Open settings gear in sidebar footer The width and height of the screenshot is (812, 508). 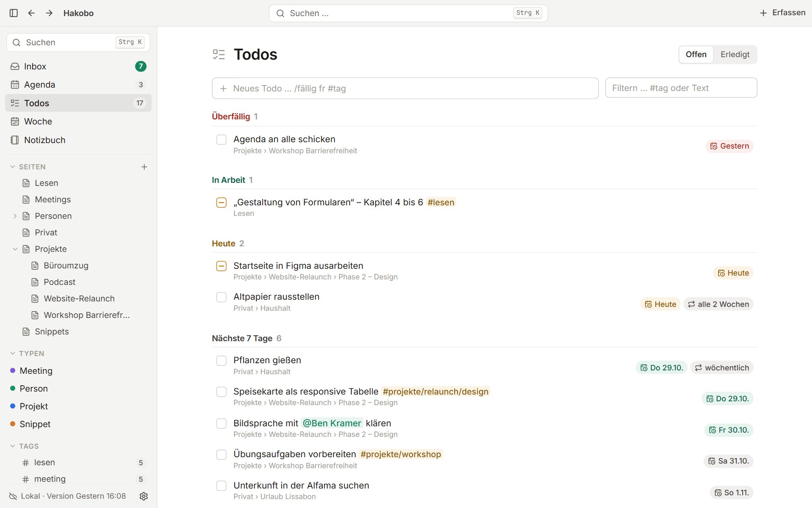pos(144,496)
